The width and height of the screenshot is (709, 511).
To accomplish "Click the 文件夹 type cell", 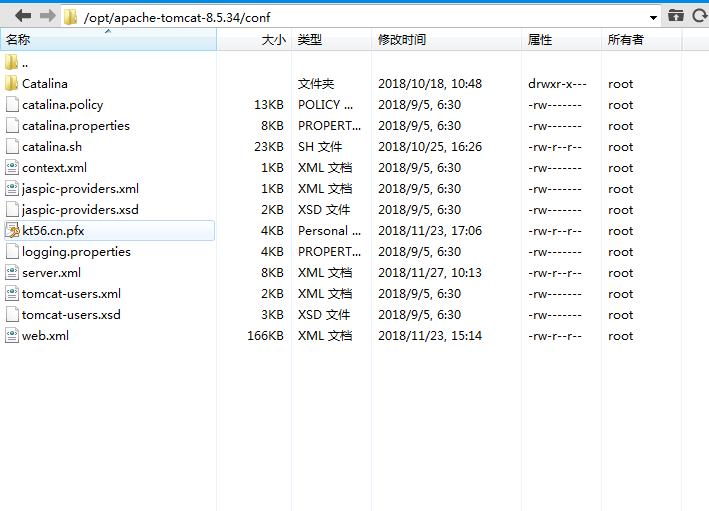I will (316, 84).
